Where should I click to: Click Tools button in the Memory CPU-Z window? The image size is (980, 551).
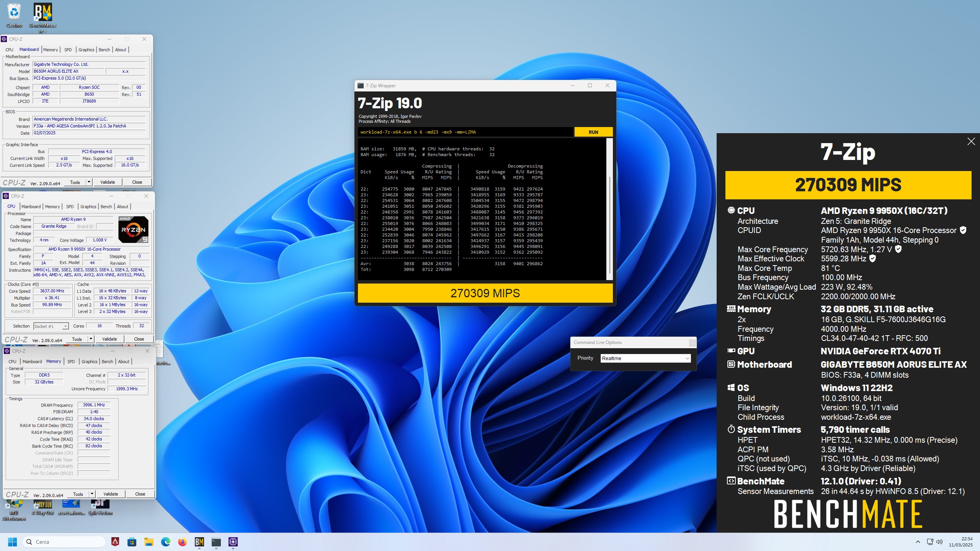[x=78, y=494]
